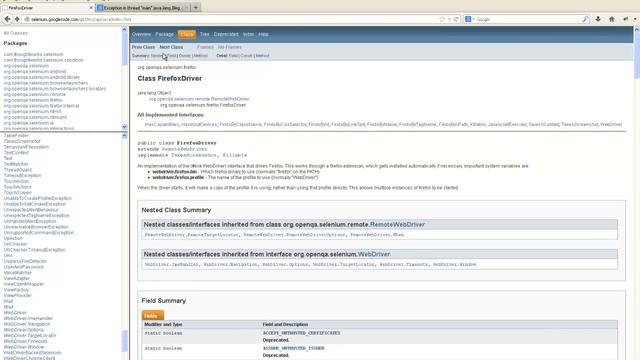Viewport: 640px width, 360px height.
Task: Open the Overview navigation item
Action: (x=141, y=34)
